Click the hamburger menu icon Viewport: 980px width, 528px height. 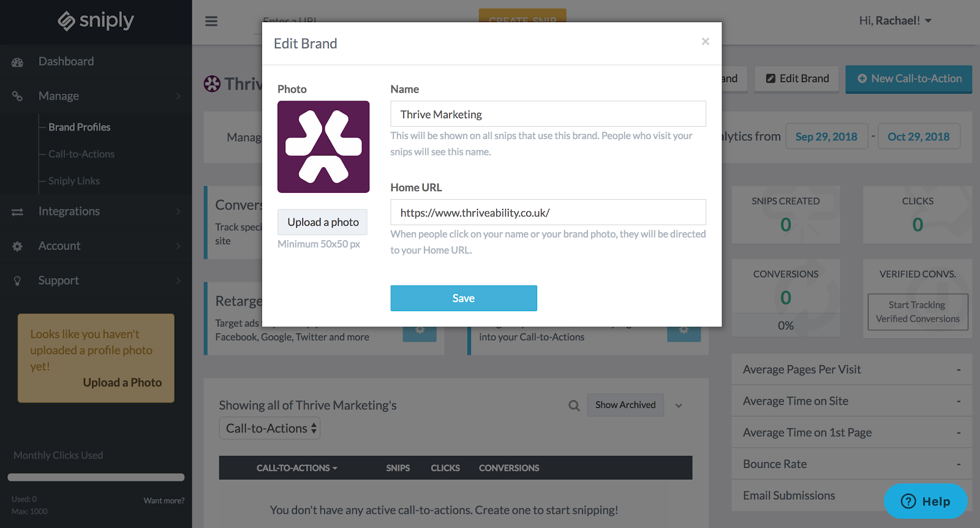[211, 21]
